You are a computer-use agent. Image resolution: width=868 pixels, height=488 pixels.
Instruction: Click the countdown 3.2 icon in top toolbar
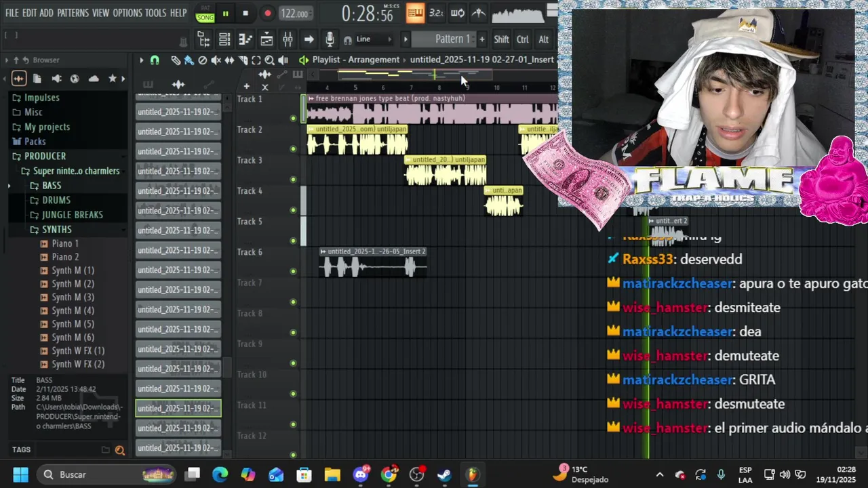436,13
